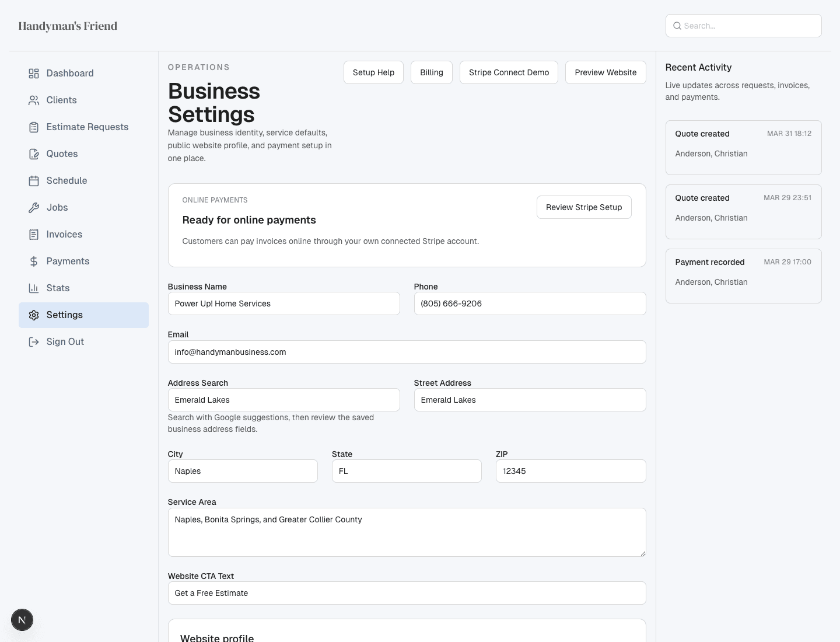Select Settings menu item
This screenshot has width=840, height=642.
pyautogui.click(x=83, y=315)
